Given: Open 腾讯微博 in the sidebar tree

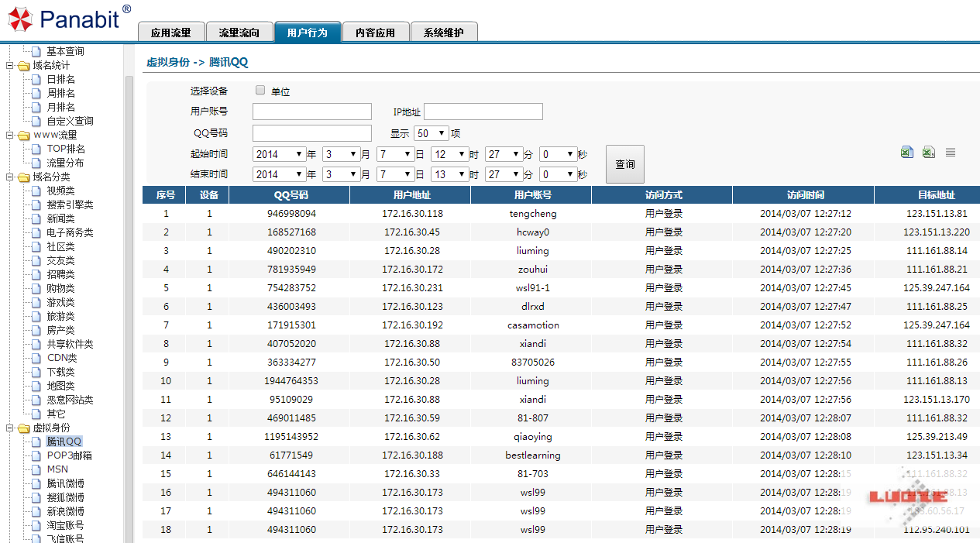Looking at the screenshot, I should pos(66,483).
